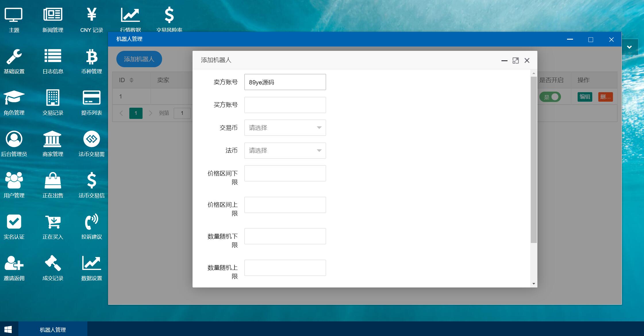Click the 买方账号 input field
Viewport: 644px width, 336px height.
click(x=285, y=105)
